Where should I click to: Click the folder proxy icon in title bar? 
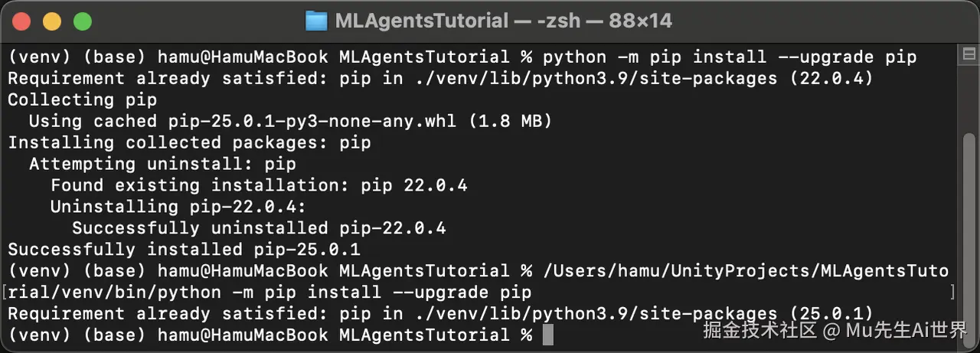[x=316, y=21]
